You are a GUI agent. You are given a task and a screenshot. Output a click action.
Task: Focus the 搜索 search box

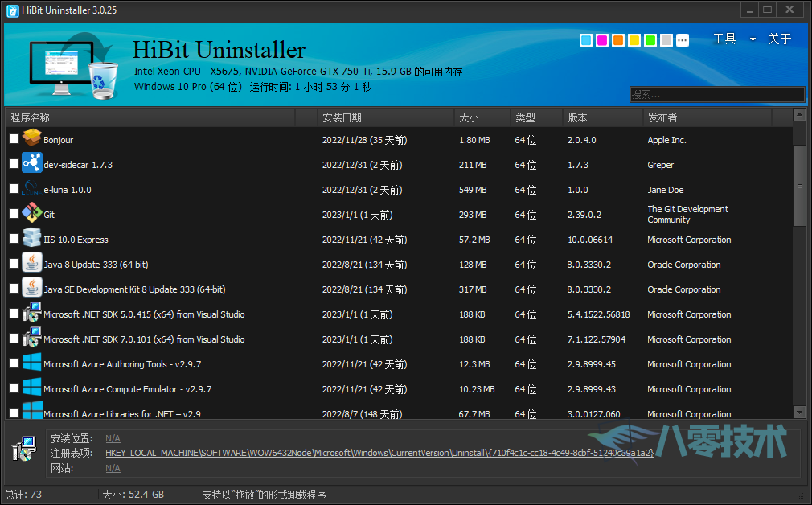[717, 94]
